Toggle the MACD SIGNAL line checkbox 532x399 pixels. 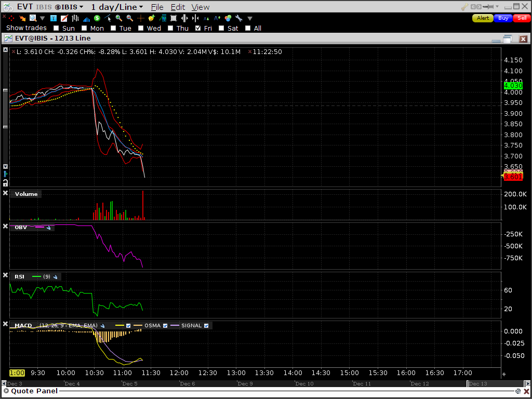pyautogui.click(x=206, y=326)
